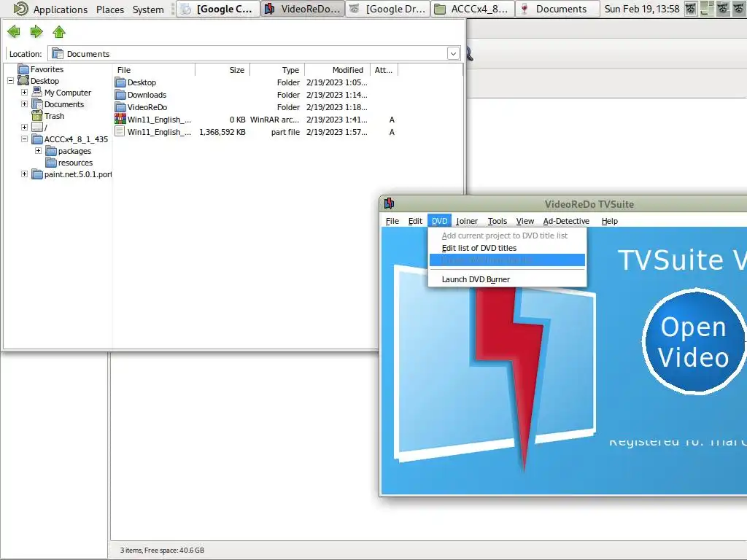Select Favorites in the folder tree
Viewport: 747px width, 560px height.
coord(47,69)
